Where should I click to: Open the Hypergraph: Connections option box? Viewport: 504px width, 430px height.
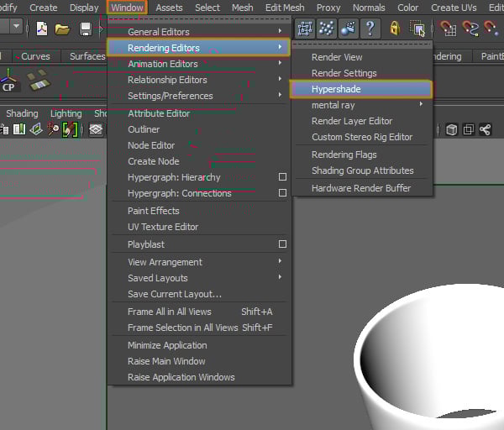[282, 193]
